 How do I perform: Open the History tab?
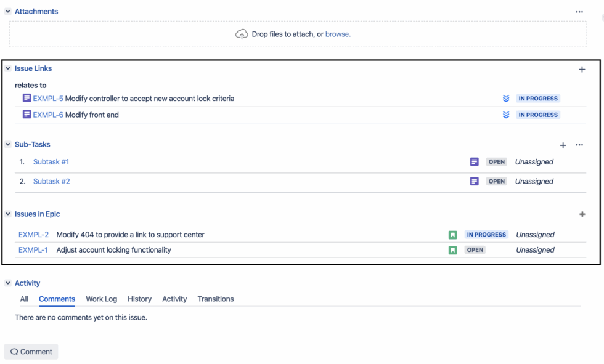(x=139, y=299)
